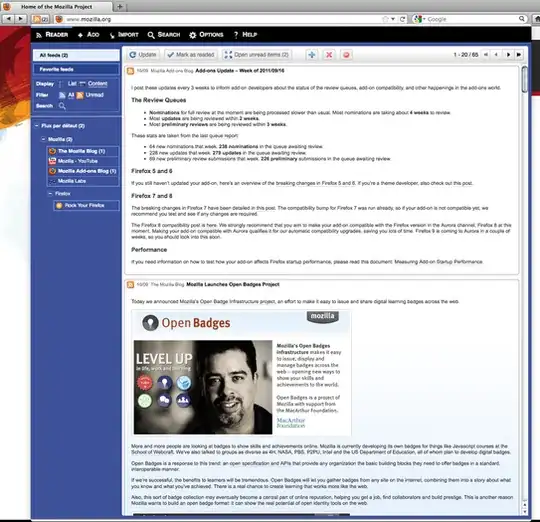Open unread items (2) button
540x522 pixels.
pos(257,55)
